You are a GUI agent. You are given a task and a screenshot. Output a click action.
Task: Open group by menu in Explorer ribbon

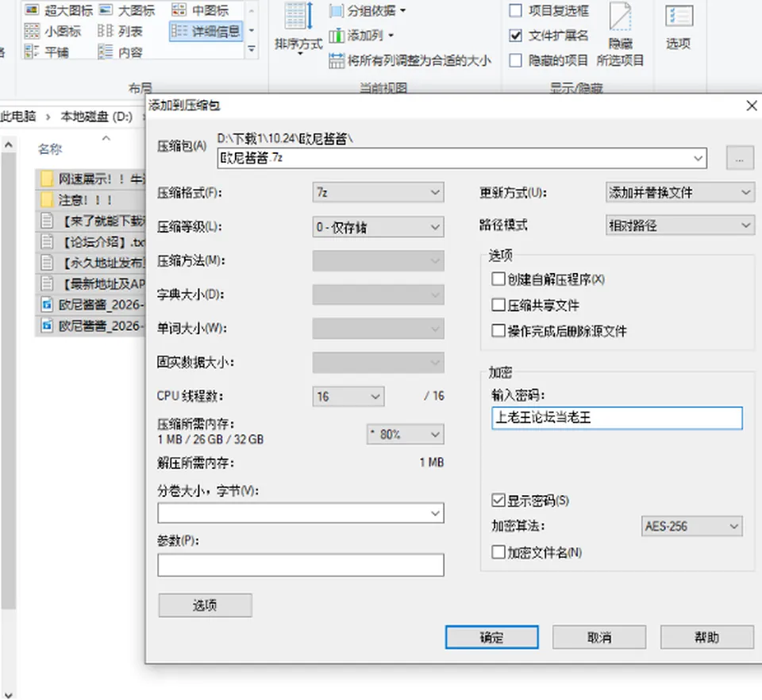368,10
